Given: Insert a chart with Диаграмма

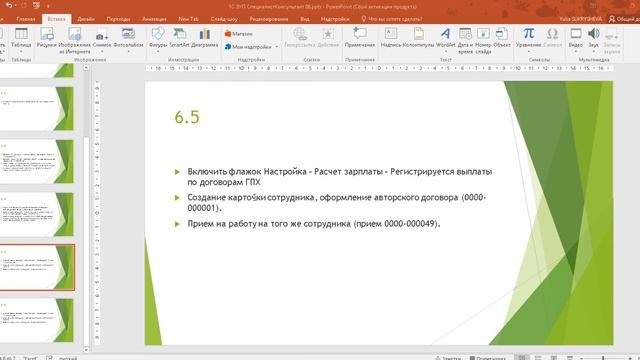Looking at the screenshot, I should click(x=204, y=38).
